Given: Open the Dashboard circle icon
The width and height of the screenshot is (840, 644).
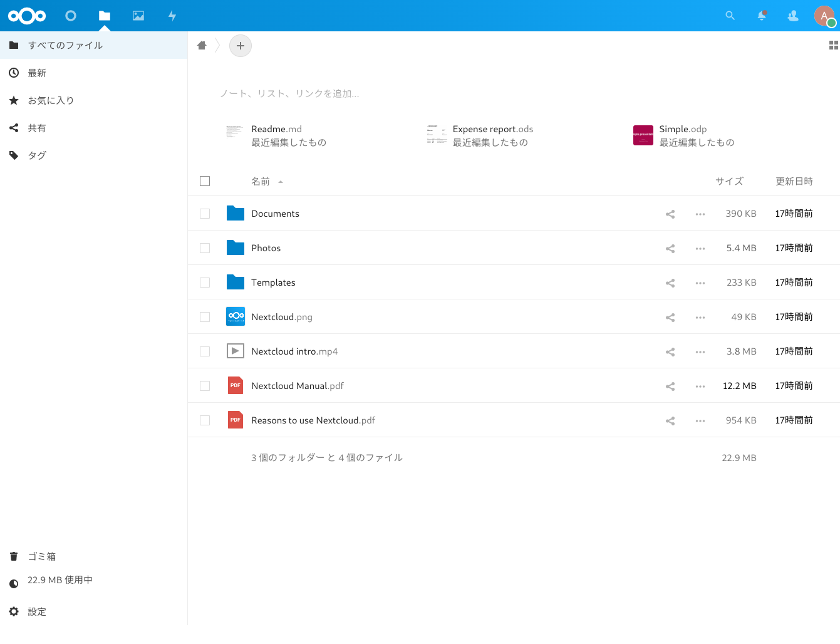Looking at the screenshot, I should (71, 16).
